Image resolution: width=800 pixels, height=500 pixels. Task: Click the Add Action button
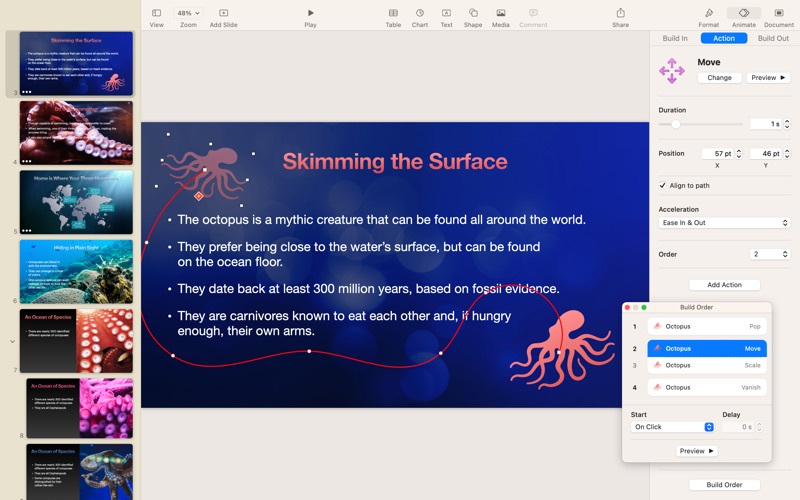724,285
